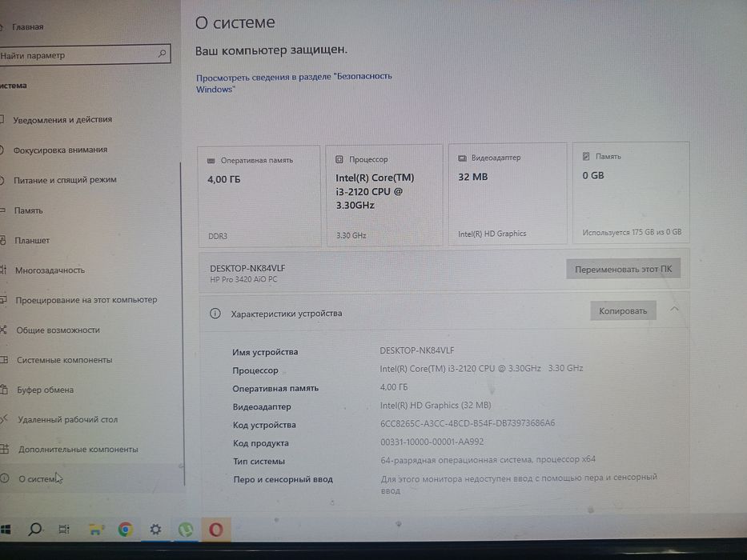Open File Explorer from the taskbar

click(96, 529)
